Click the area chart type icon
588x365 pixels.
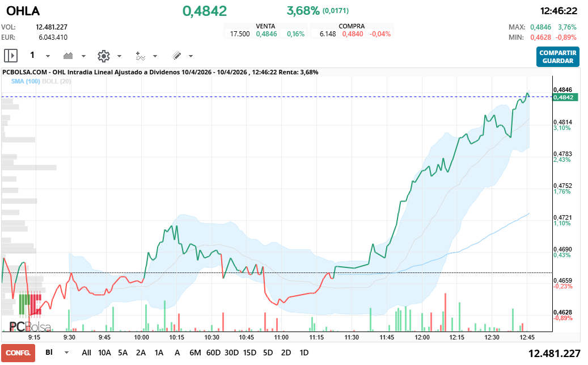click(69, 56)
